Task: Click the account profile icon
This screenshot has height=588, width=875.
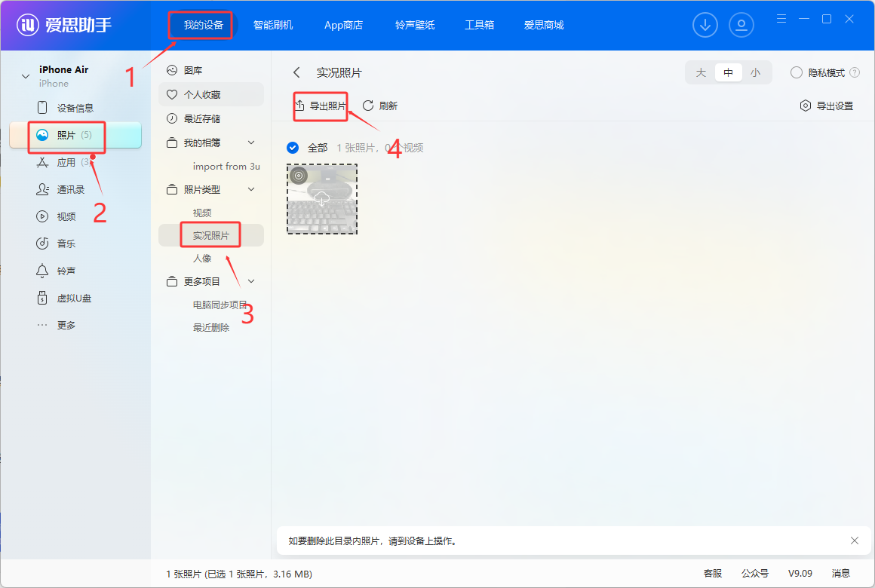Action: coord(741,24)
